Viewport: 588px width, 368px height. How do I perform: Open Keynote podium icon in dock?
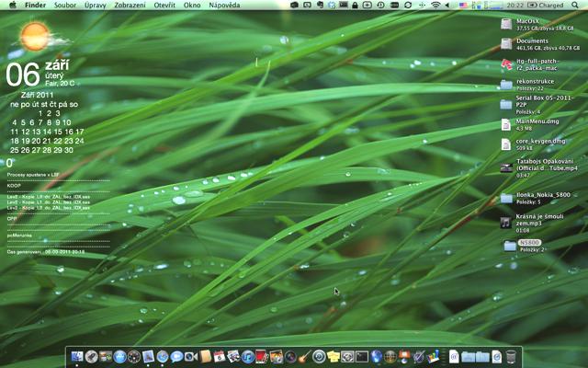[404, 356]
